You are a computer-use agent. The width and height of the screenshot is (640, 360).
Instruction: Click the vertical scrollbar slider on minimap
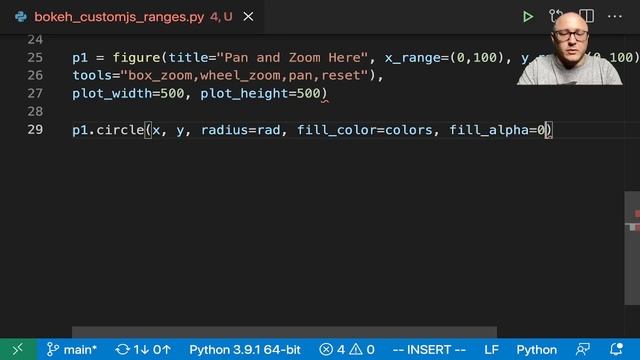[x=632, y=248]
